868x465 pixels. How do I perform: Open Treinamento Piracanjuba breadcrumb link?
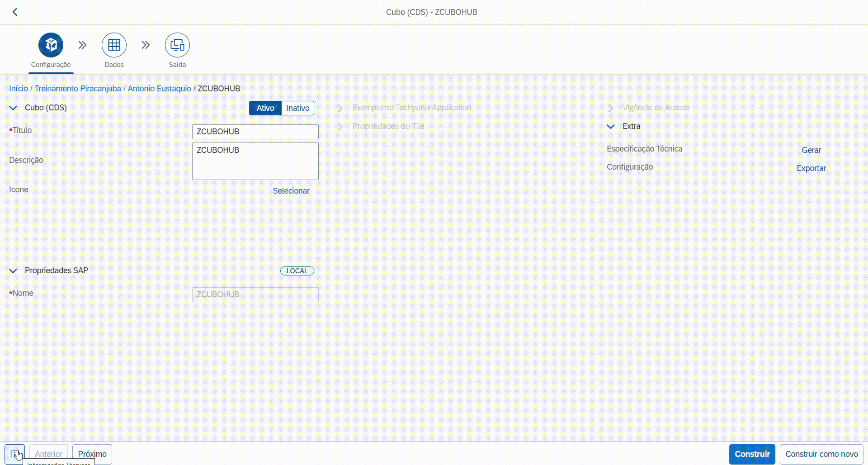tap(78, 89)
